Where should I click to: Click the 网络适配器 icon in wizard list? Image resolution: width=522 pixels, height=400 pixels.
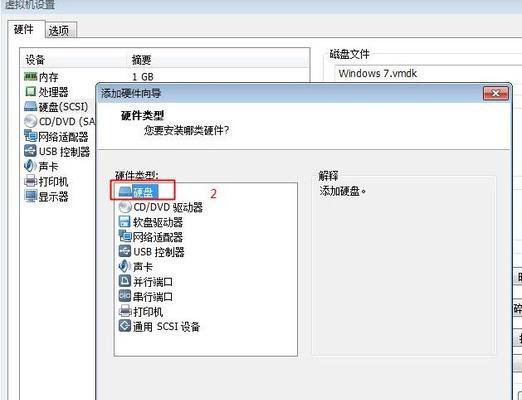coord(125,236)
